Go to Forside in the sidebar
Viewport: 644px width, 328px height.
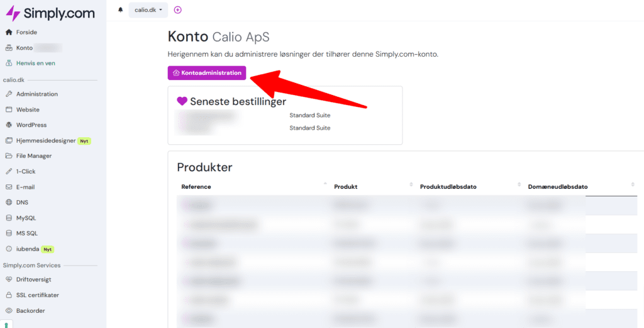click(x=26, y=32)
